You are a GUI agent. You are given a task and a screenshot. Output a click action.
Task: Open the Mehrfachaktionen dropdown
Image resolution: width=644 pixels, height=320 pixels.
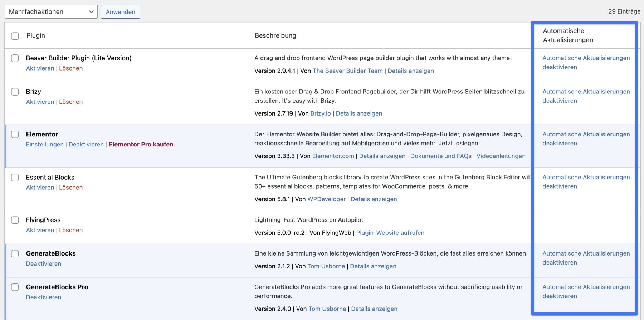pos(51,12)
